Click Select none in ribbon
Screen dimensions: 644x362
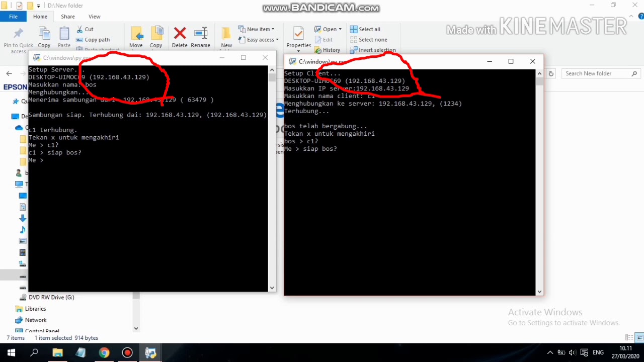point(369,40)
